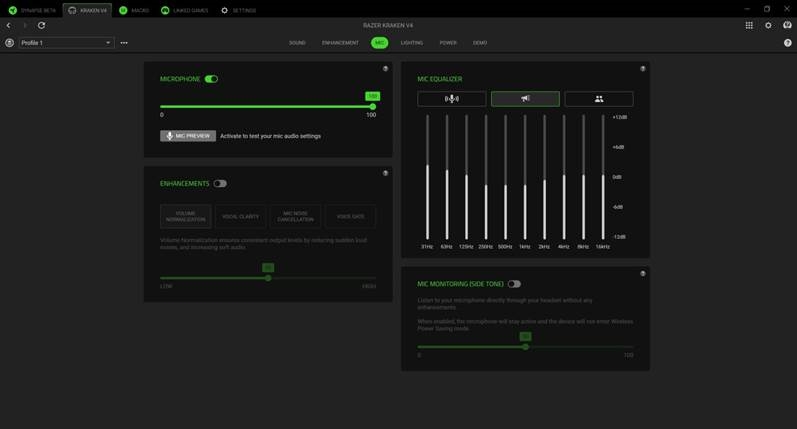Select the Volume Normalization enhancement
Image resolution: width=797 pixels, height=429 pixels.
pos(186,217)
